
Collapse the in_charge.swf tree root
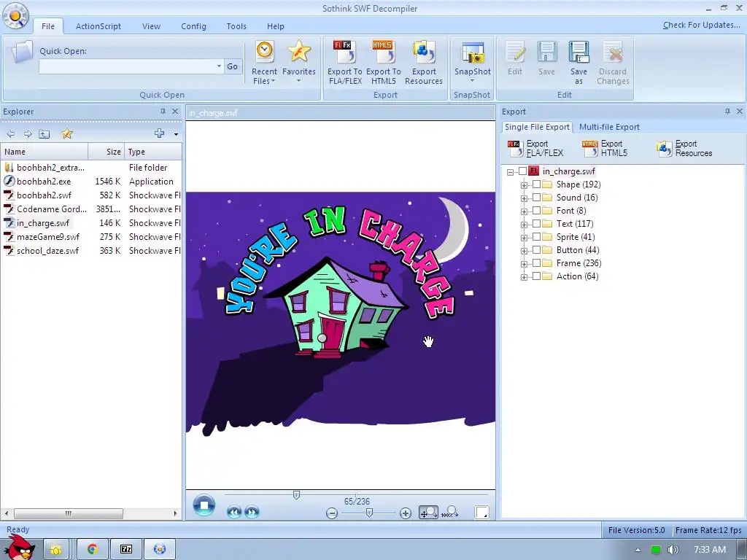pos(511,172)
